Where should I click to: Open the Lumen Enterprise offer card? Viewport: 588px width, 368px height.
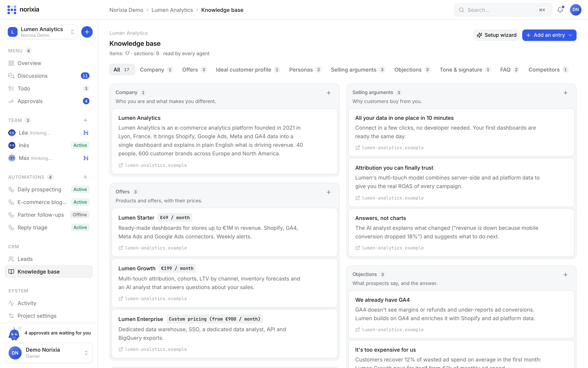coord(225,333)
